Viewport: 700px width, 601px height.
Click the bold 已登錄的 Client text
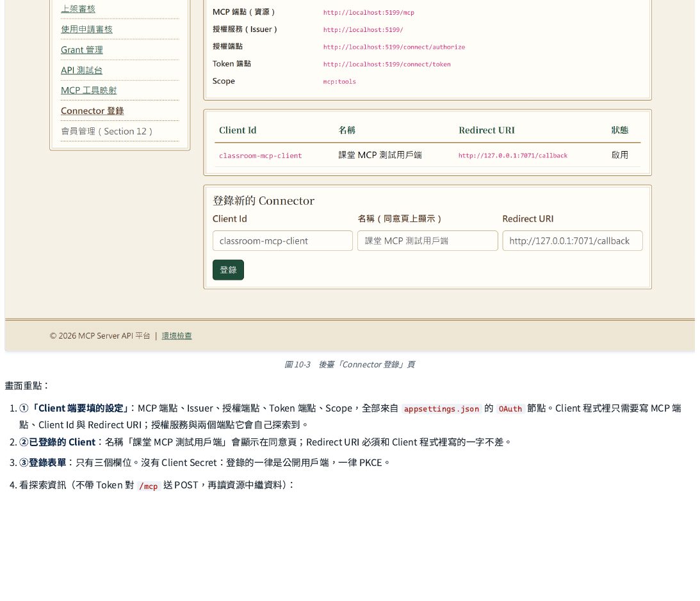(62, 443)
